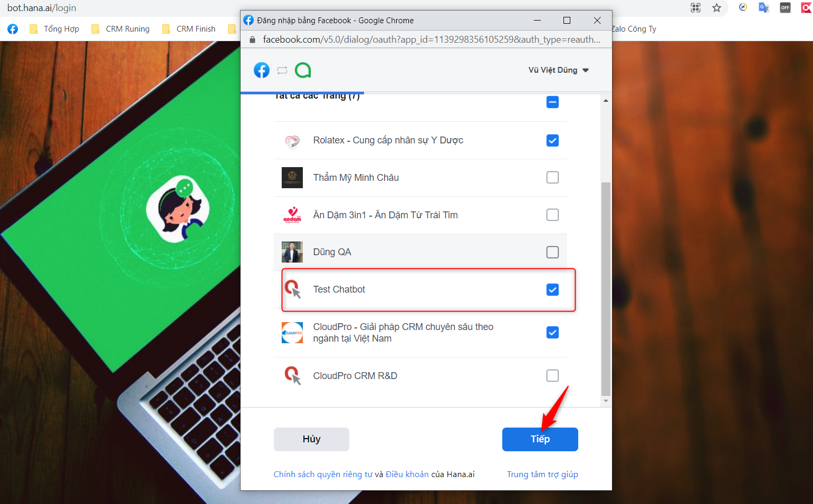
Task: Uncheck the CloudPro Giải pháp CRM checkbox
Action: pyautogui.click(x=552, y=333)
